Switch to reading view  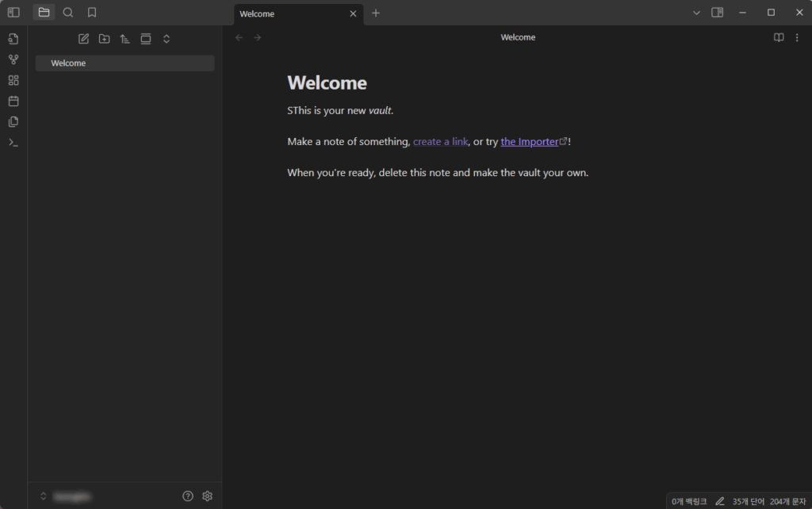pos(779,37)
